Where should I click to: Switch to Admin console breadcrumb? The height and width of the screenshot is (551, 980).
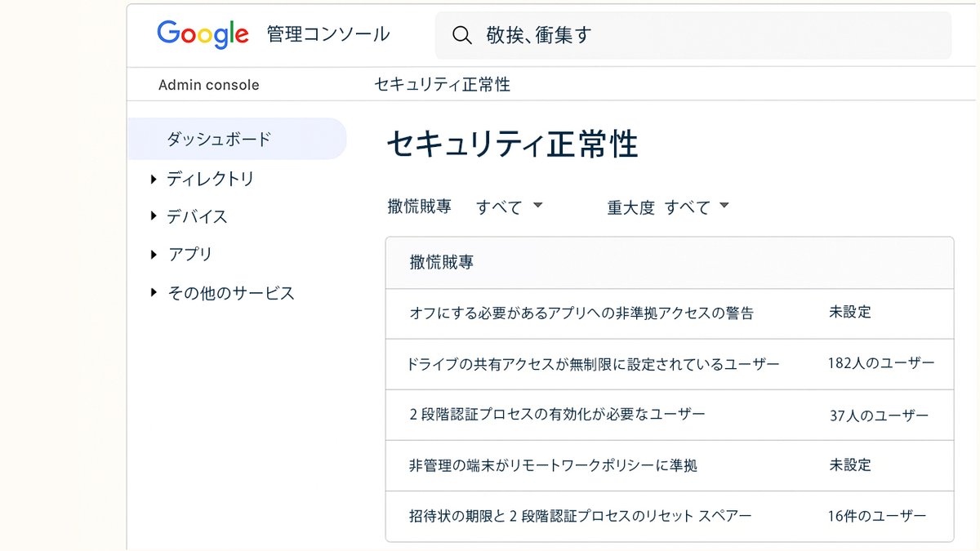209,84
